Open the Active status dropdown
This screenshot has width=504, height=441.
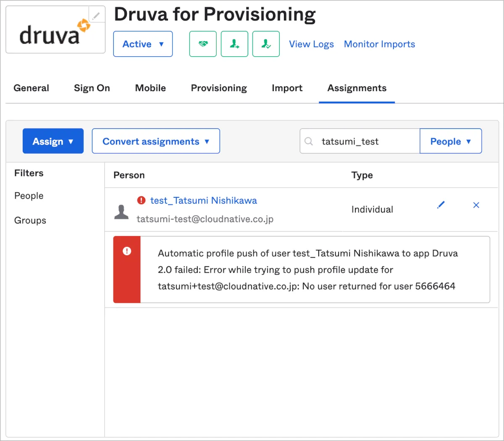[143, 44]
